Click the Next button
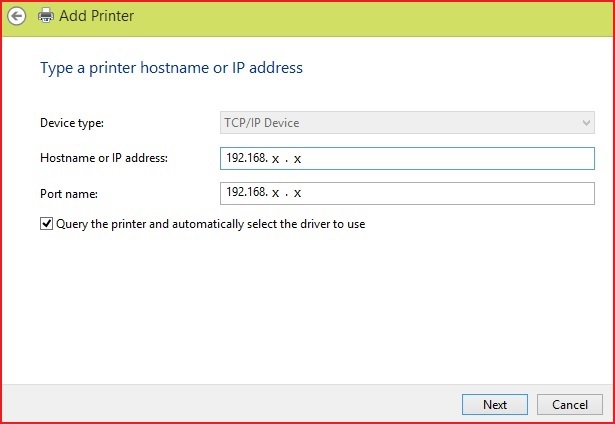The height and width of the screenshot is (424, 615). pyautogui.click(x=495, y=404)
